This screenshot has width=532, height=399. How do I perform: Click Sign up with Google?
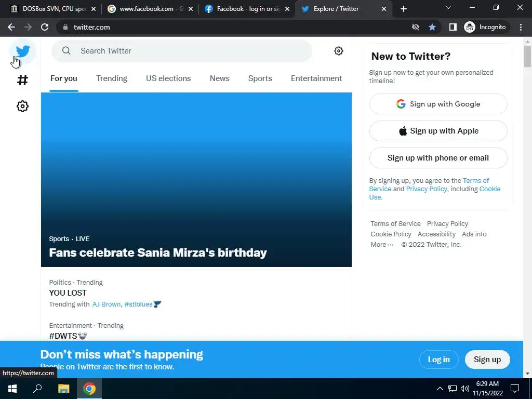438,104
